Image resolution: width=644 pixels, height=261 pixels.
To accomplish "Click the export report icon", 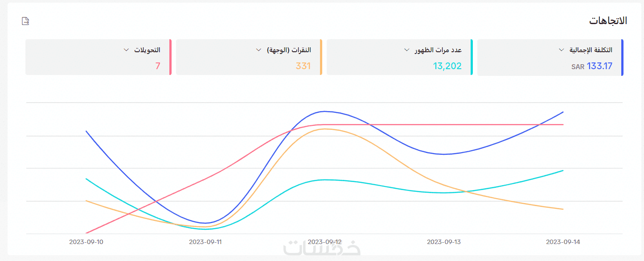I will point(25,21).
